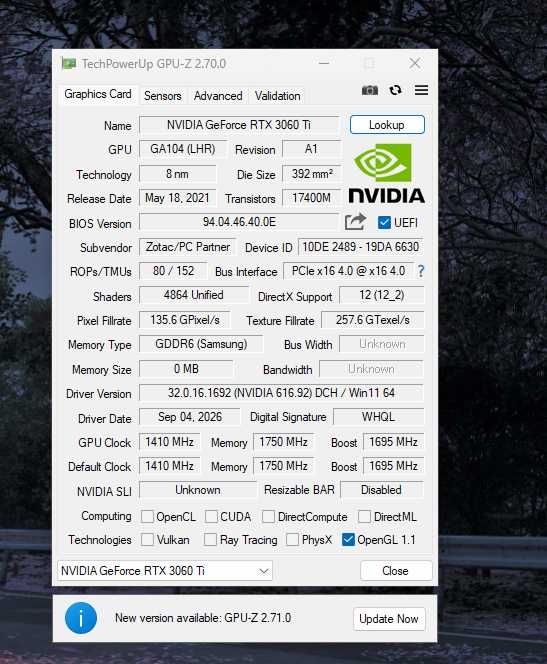This screenshot has width=547, height=664.
Task: Click the Bus Width Unknown field
Action: [382, 344]
